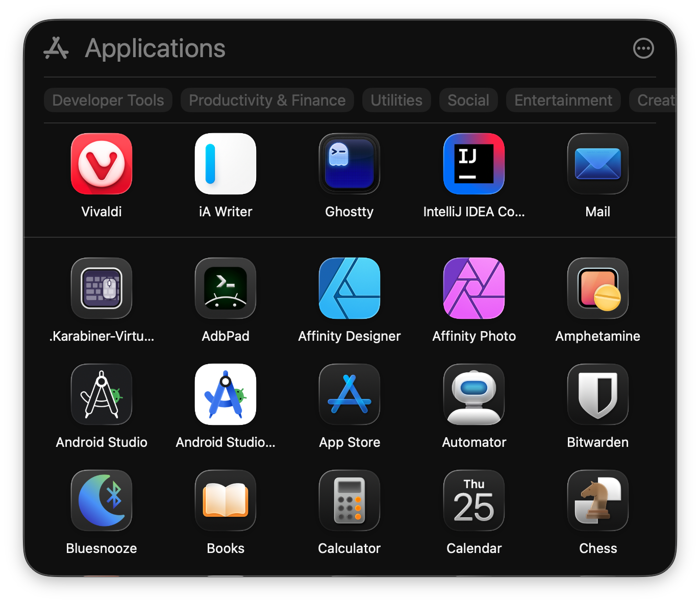The height and width of the screenshot is (604, 700).
Task: Launch Bitwarden shield icon
Action: 598,394
